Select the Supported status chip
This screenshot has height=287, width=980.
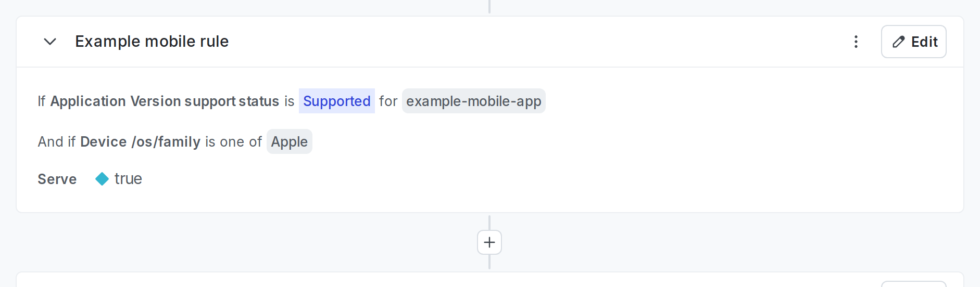tap(336, 101)
